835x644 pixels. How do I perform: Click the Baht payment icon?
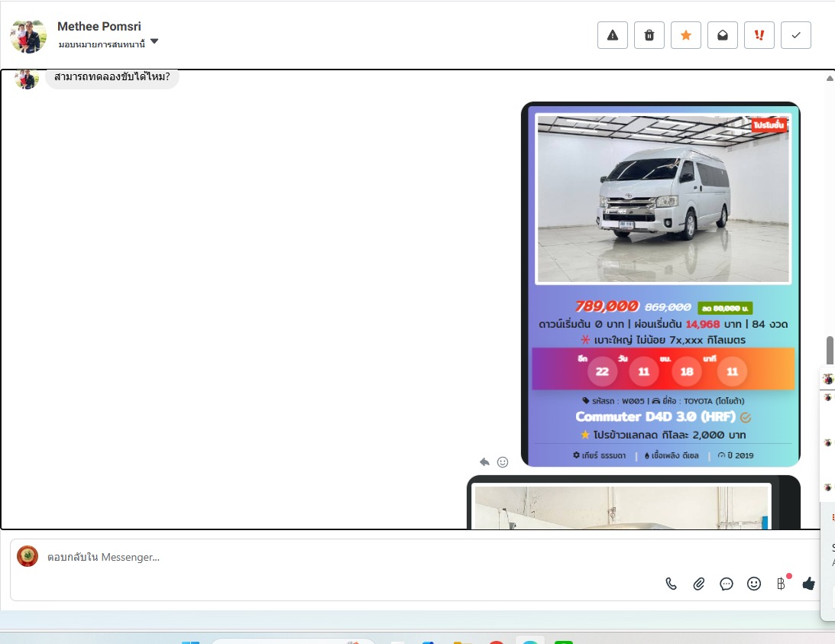781,584
